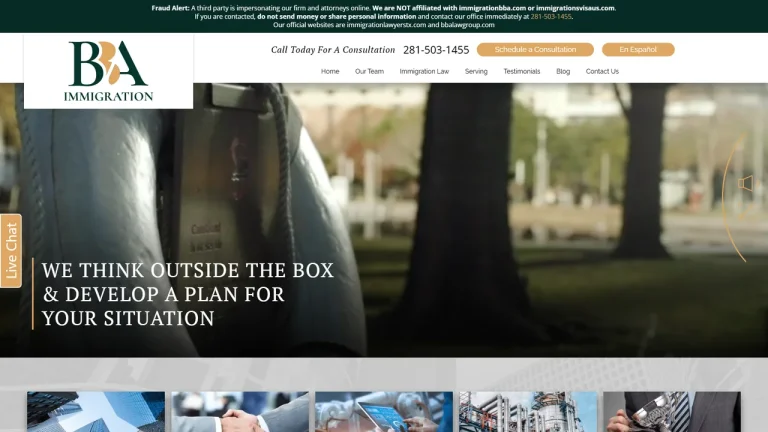Open the Live Chat side tab
The width and height of the screenshot is (768, 432).
tap(11, 251)
